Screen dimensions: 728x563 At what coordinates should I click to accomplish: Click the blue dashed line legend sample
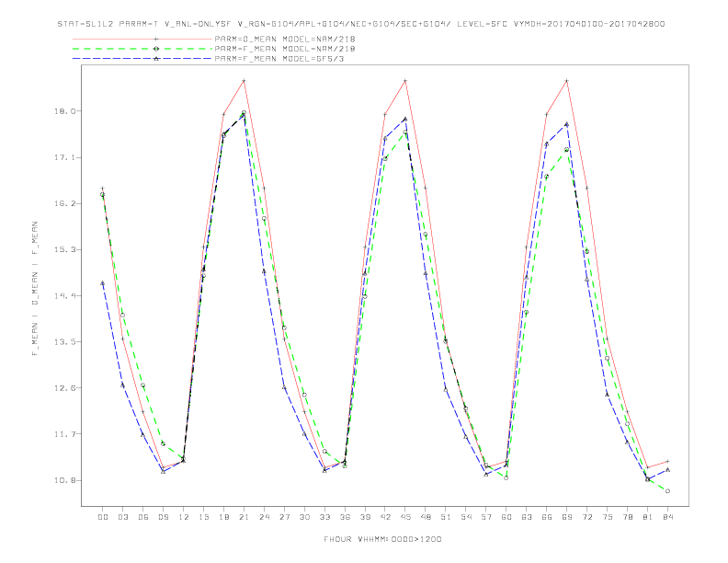142,59
